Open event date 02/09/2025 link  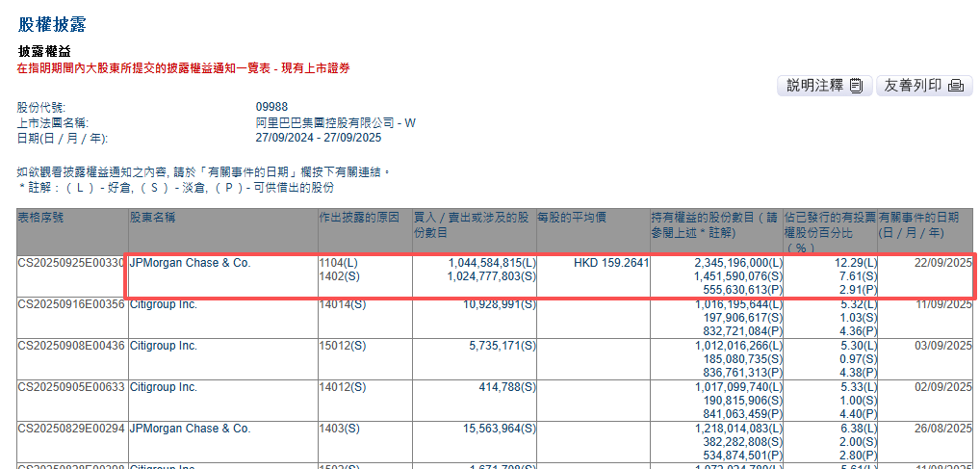[941, 387]
